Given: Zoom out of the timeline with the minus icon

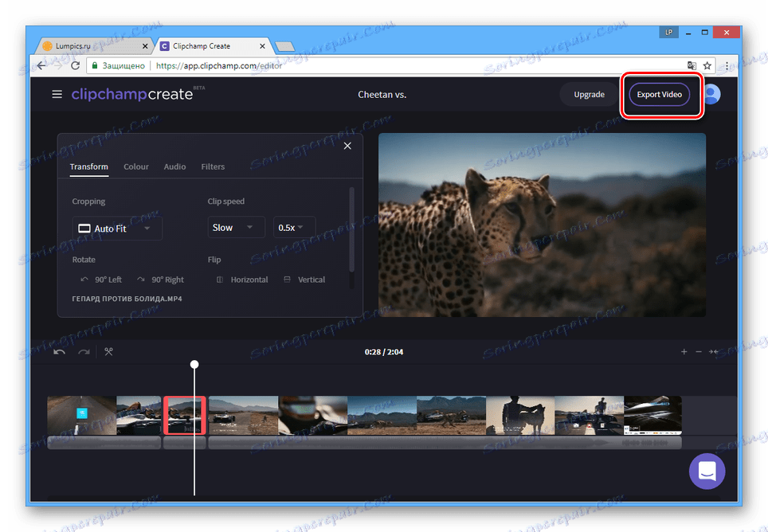Looking at the screenshot, I should tap(699, 351).
